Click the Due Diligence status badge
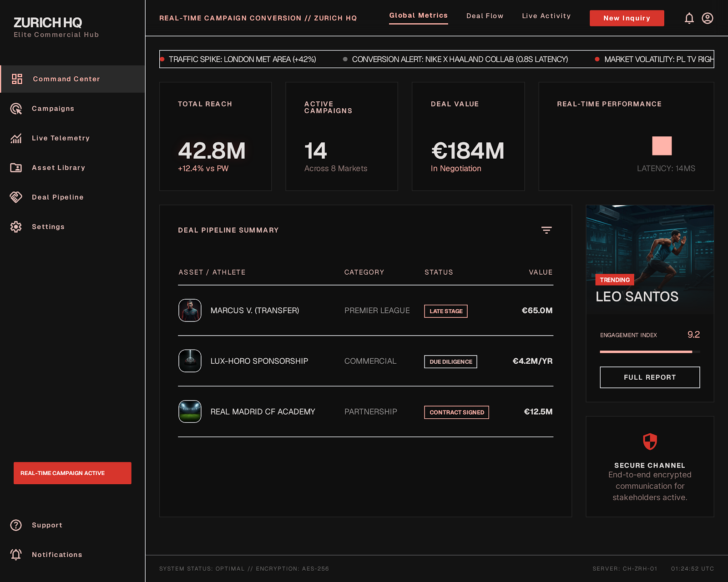This screenshot has height=582, width=728. tap(451, 362)
